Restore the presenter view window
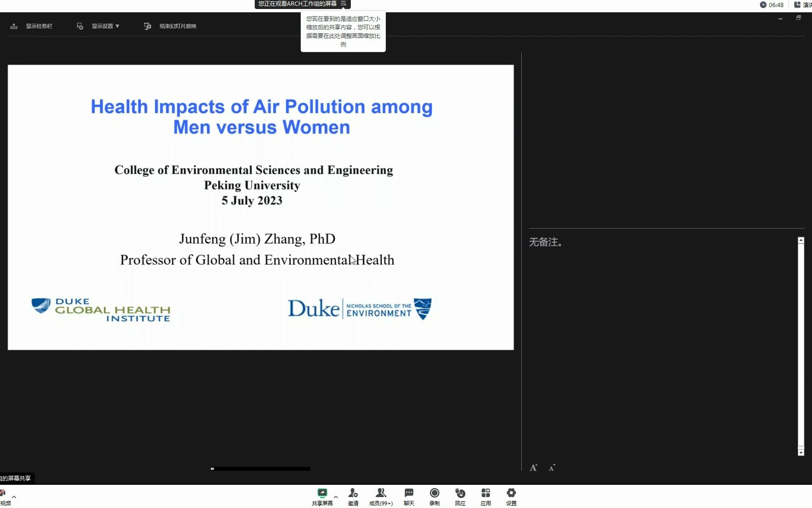This screenshot has height=508, width=812. 798,18
